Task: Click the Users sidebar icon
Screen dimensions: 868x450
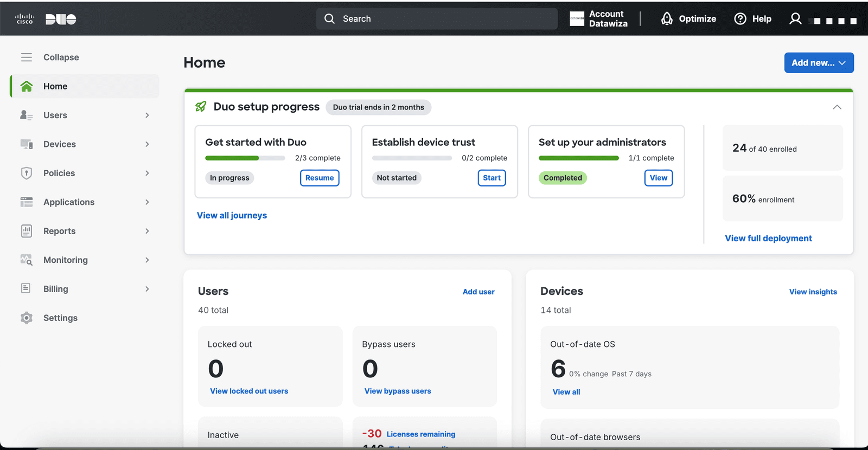Action: [27, 115]
